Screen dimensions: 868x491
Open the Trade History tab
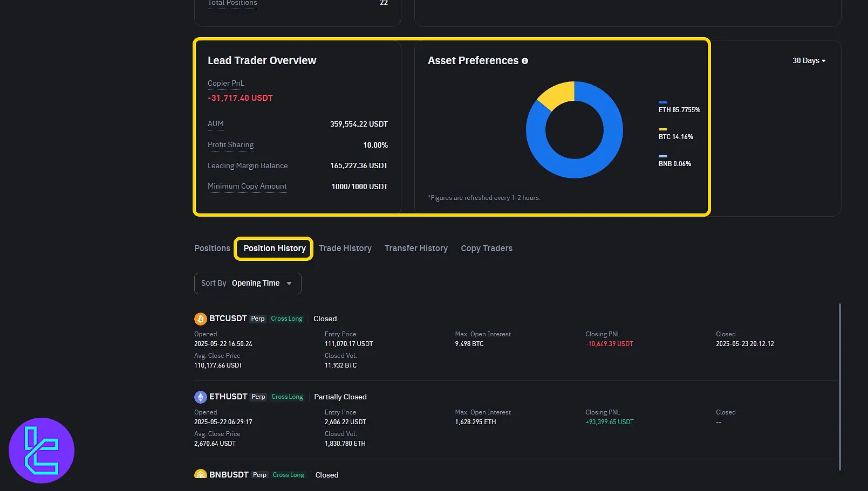coord(345,248)
